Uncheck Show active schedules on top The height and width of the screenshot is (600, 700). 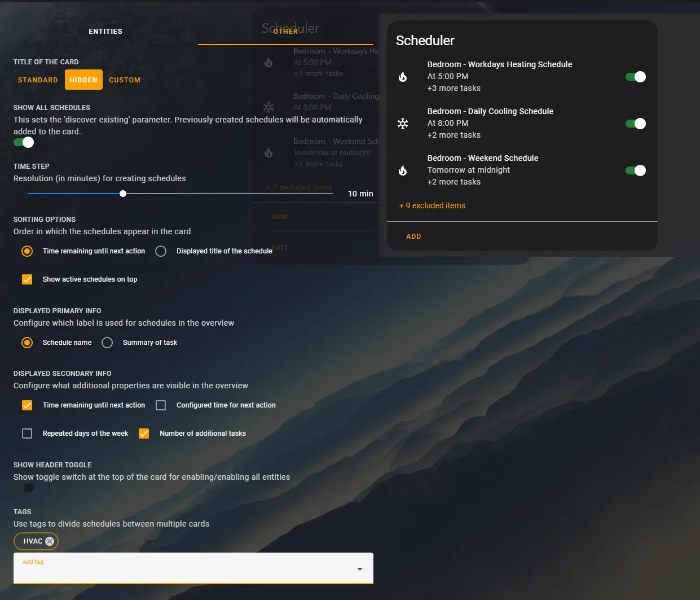[x=27, y=279]
